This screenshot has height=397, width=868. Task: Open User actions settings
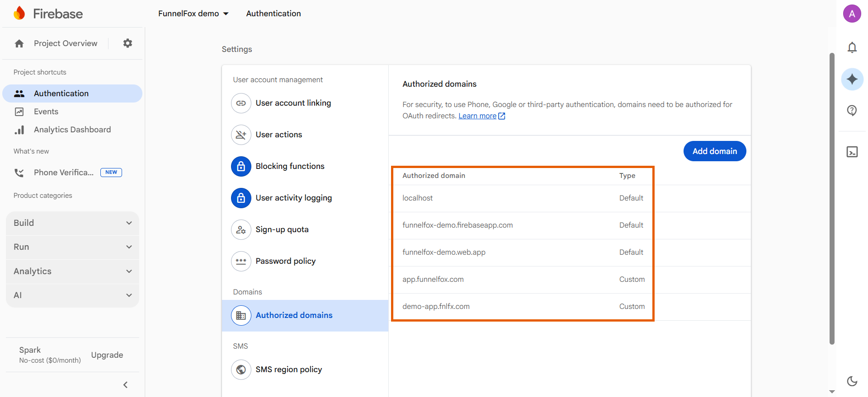click(x=305, y=135)
